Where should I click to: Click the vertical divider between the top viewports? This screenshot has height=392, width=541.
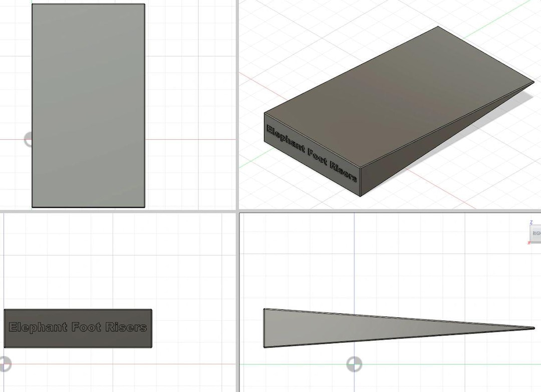[237, 105]
